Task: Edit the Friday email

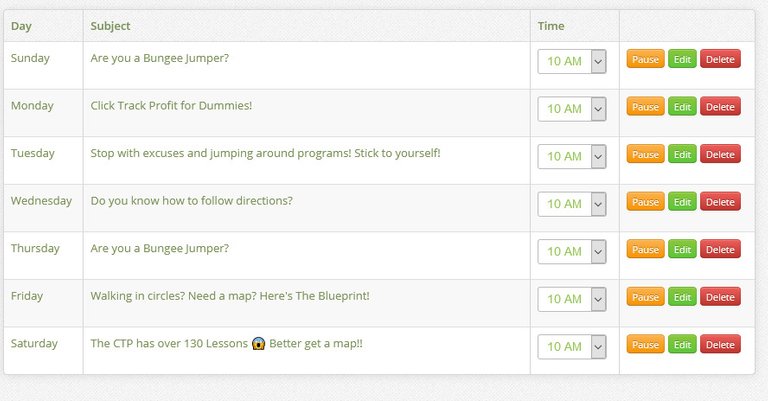Action: (682, 297)
